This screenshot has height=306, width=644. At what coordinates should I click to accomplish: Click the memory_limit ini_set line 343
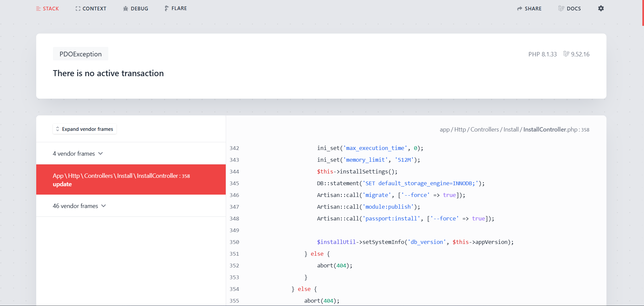369,160
